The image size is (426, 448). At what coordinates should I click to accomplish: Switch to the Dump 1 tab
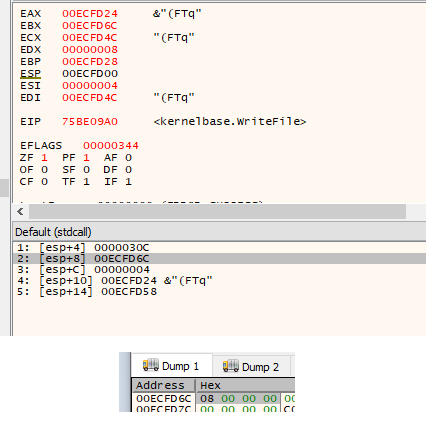(x=171, y=366)
